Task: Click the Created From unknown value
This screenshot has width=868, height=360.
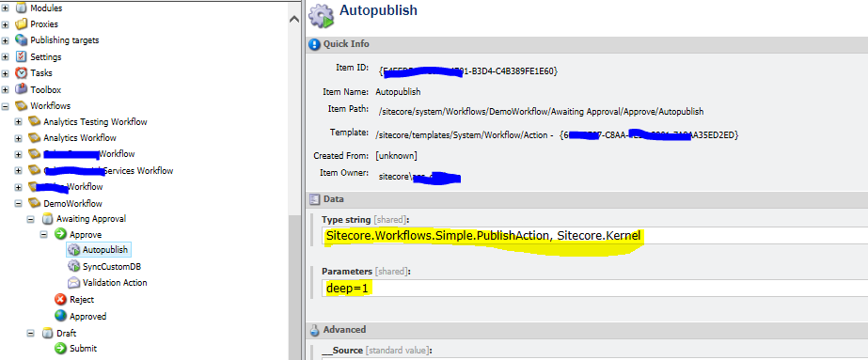Action: tap(396, 156)
